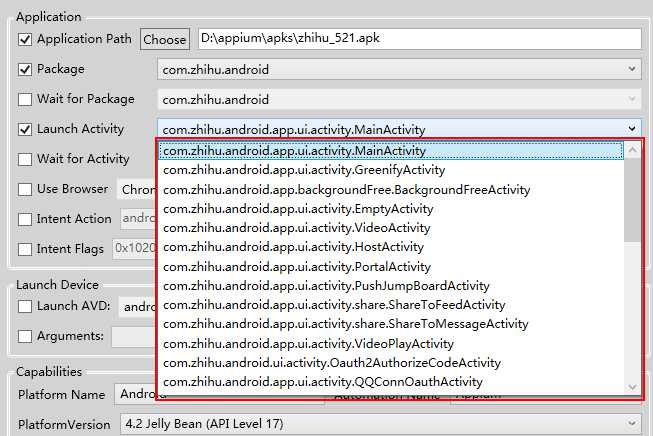This screenshot has height=436, width=653.
Task: Click the list scrollbar down arrow
Action: pyautogui.click(x=633, y=387)
